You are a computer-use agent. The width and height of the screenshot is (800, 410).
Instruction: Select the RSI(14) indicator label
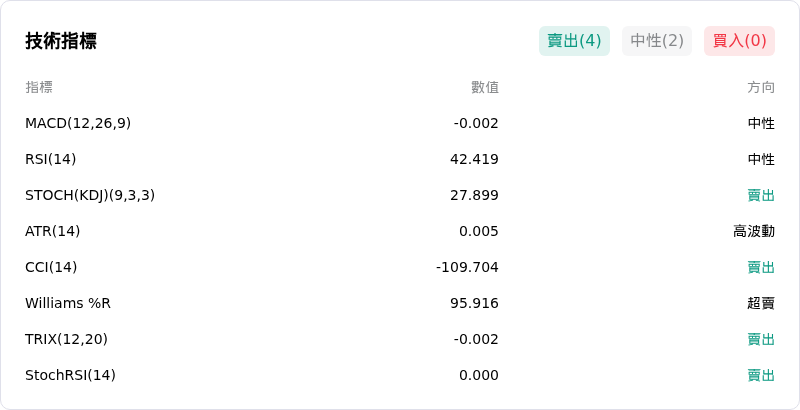(x=51, y=160)
